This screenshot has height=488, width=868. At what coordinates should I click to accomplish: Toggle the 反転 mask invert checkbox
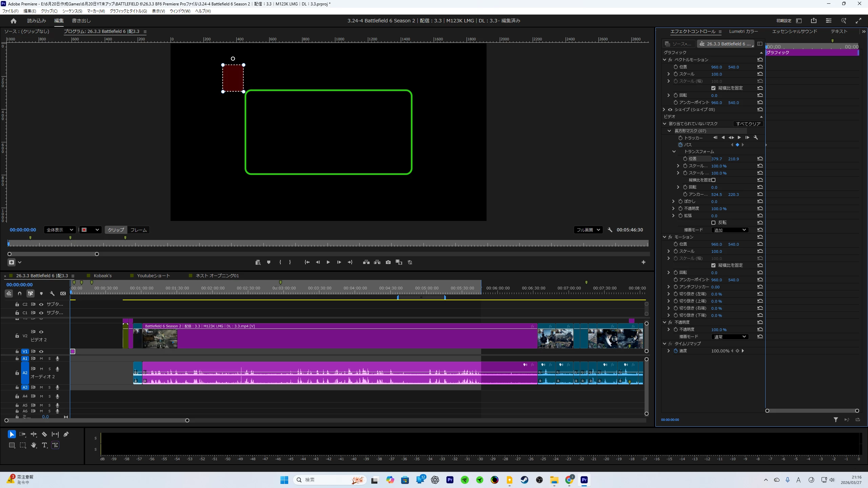pos(713,223)
